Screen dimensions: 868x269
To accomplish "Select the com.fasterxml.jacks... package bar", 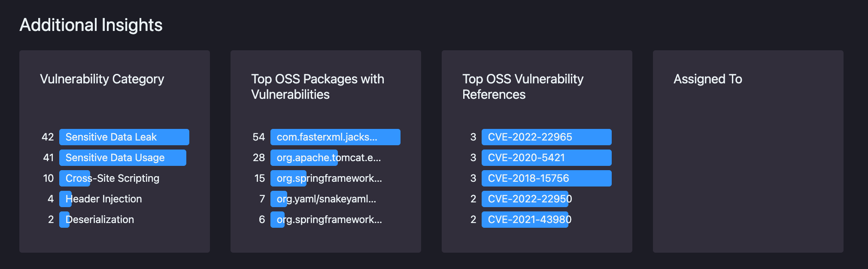I will [335, 137].
